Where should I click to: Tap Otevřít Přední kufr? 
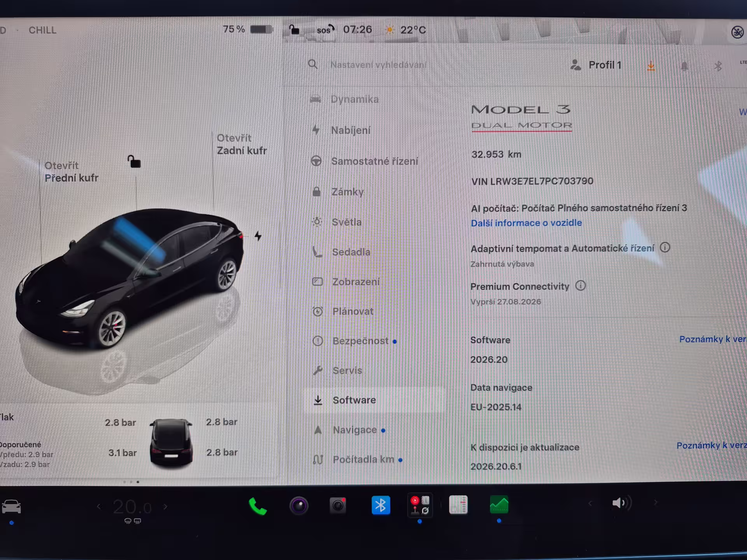[71, 171]
